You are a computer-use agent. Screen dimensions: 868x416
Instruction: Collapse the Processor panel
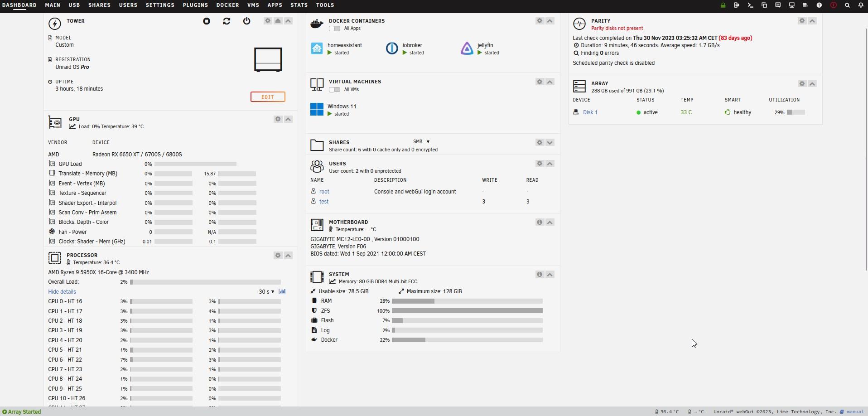[x=288, y=256]
